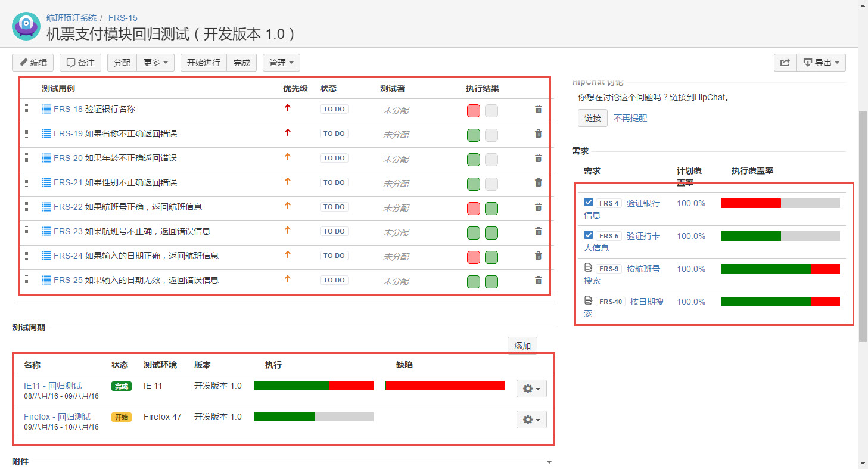
Task: Click the 完成 status badge of IE11 cycle
Action: point(122,386)
